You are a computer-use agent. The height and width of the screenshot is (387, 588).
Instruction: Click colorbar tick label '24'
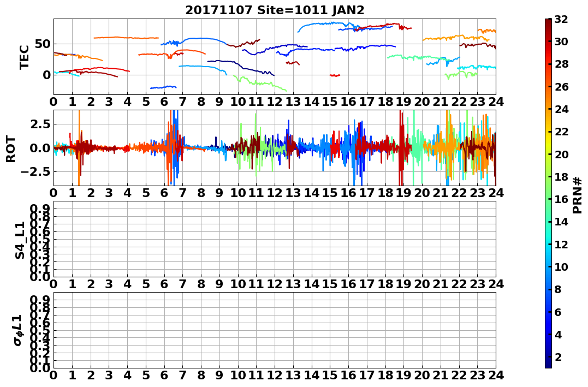point(561,109)
